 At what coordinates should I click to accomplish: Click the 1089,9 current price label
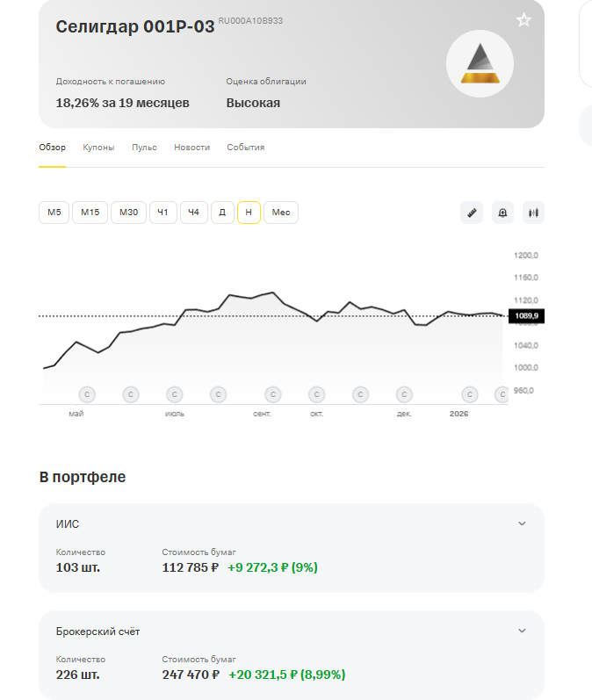(527, 316)
